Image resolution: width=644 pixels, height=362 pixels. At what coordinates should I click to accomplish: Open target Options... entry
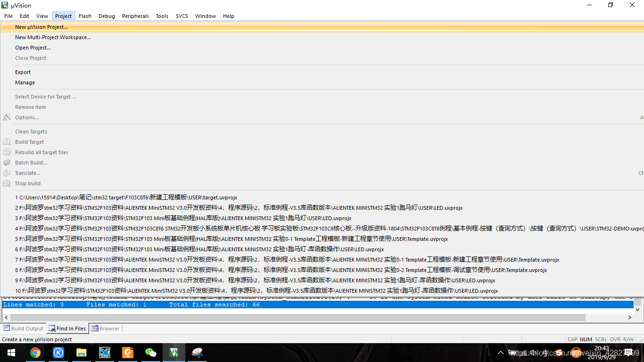pyautogui.click(x=322, y=117)
